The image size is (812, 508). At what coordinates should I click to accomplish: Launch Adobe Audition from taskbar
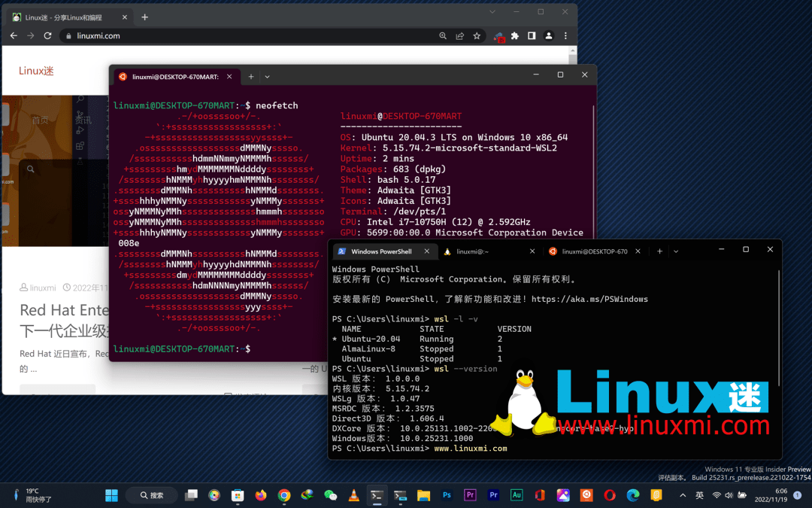tap(517, 495)
